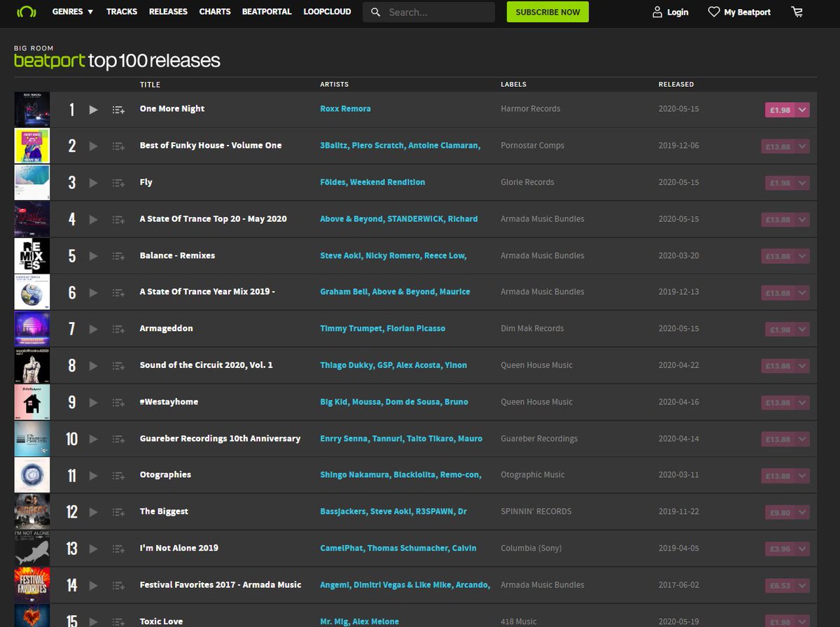The width and height of the screenshot is (840, 627).
Task: Click Subscribe Now button
Action: click(547, 12)
